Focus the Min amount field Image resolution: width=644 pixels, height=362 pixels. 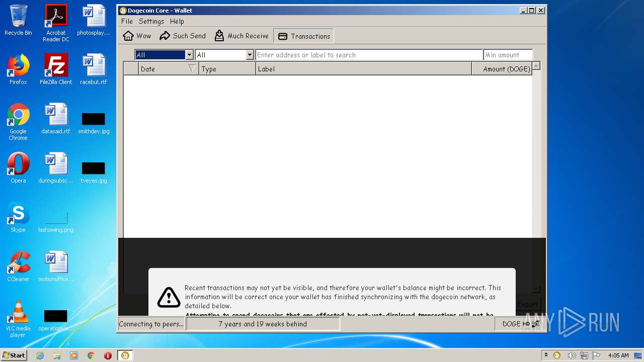click(508, 55)
